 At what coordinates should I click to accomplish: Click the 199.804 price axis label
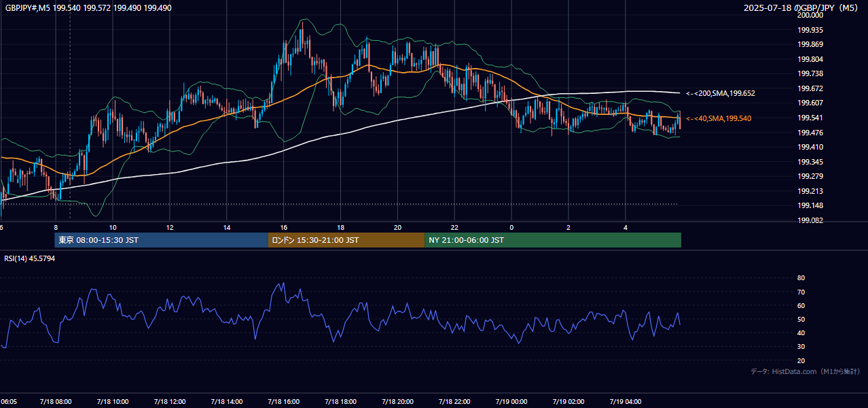tap(812, 59)
